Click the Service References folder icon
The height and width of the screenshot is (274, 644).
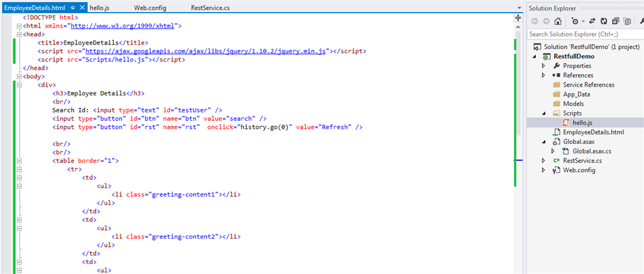(x=557, y=84)
